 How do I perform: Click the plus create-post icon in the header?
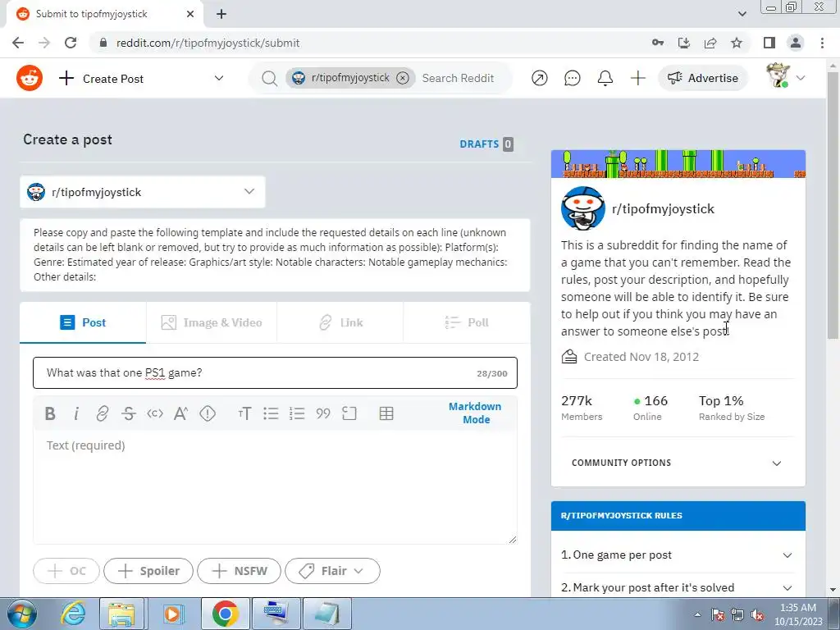638,78
